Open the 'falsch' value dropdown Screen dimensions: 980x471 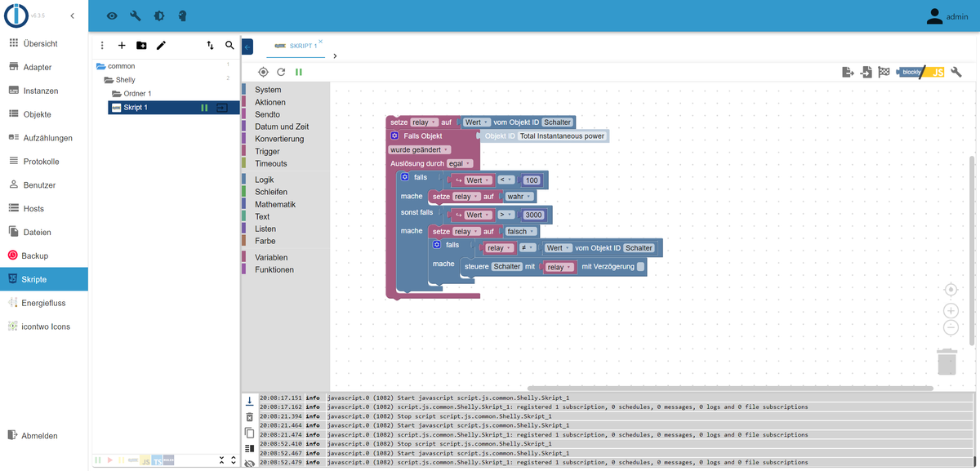click(x=522, y=232)
